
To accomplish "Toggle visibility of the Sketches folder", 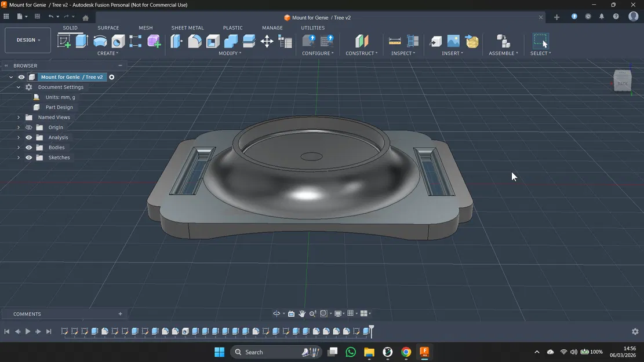I will coord(29,158).
